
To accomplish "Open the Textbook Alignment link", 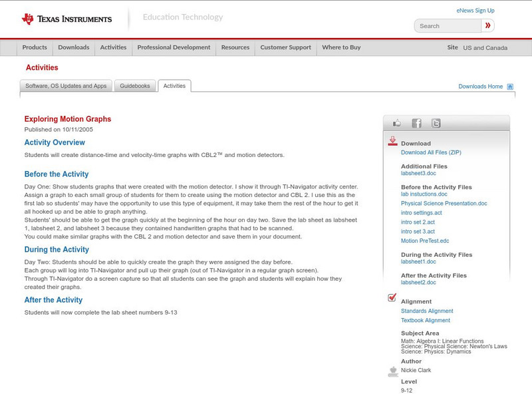I will click(426, 320).
